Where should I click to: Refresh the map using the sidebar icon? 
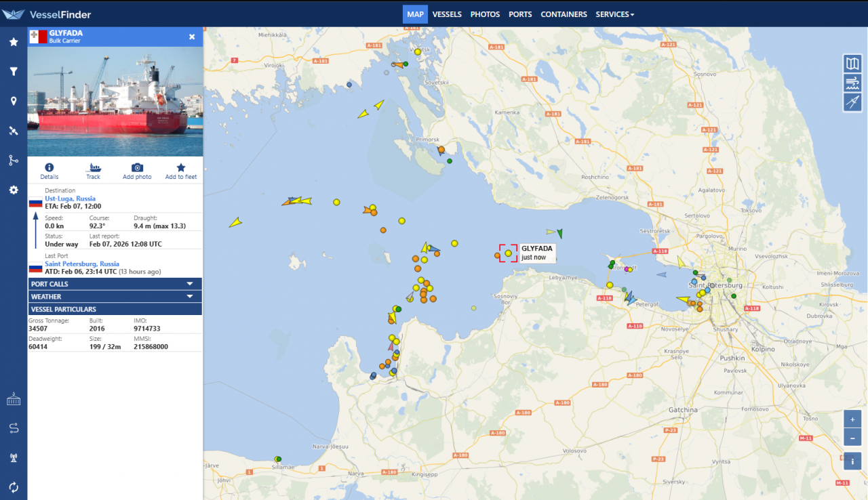pos(14,486)
